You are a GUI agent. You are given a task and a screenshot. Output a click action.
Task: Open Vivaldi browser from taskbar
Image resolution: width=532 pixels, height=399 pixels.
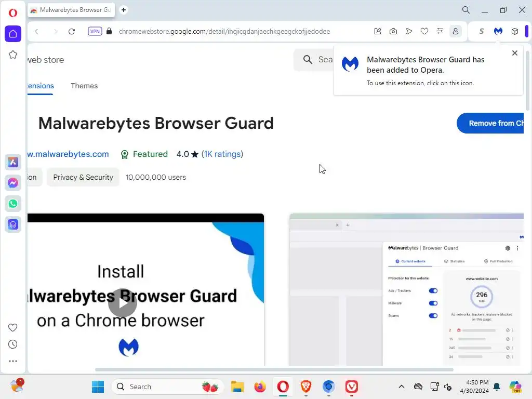pyautogui.click(x=352, y=387)
